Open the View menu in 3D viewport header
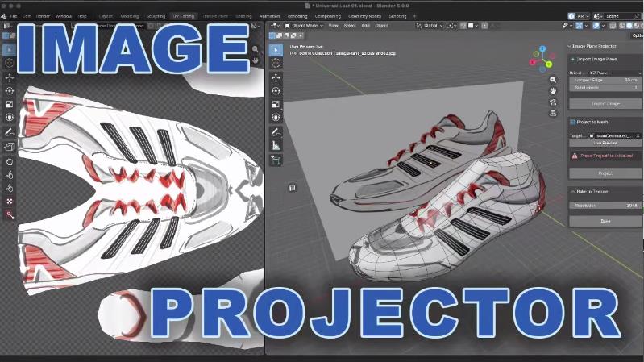The height and width of the screenshot is (362, 644). (333, 26)
